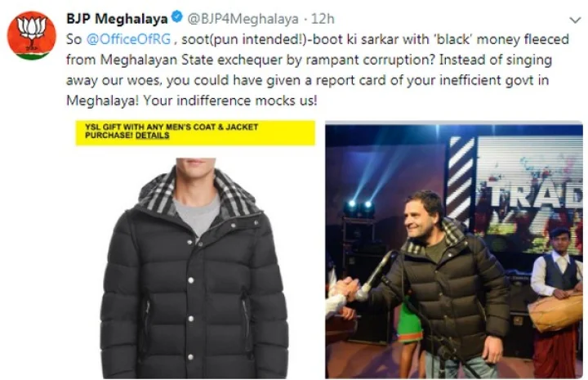Open the stage photo on the right

(x=454, y=250)
